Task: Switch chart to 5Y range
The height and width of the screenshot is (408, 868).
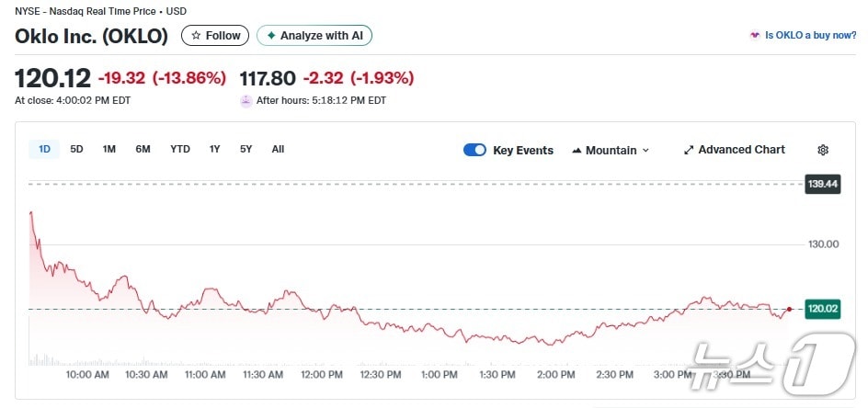Action: click(x=246, y=149)
